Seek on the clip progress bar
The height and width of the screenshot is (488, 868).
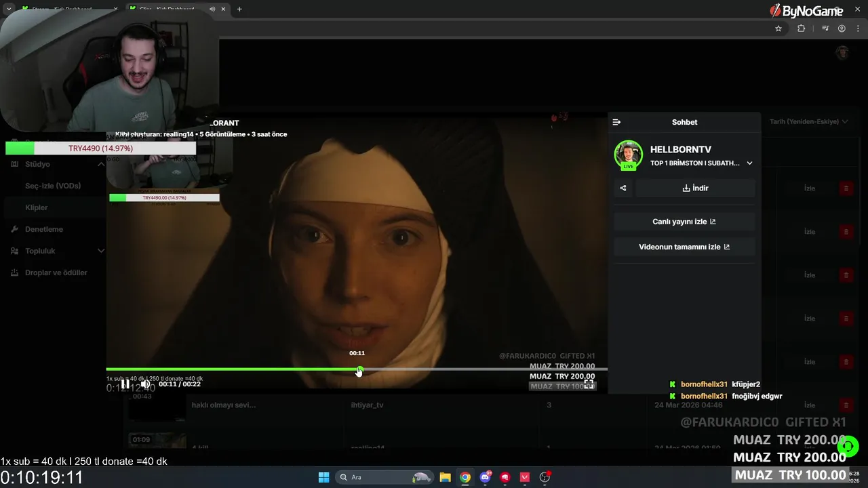point(357,369)
